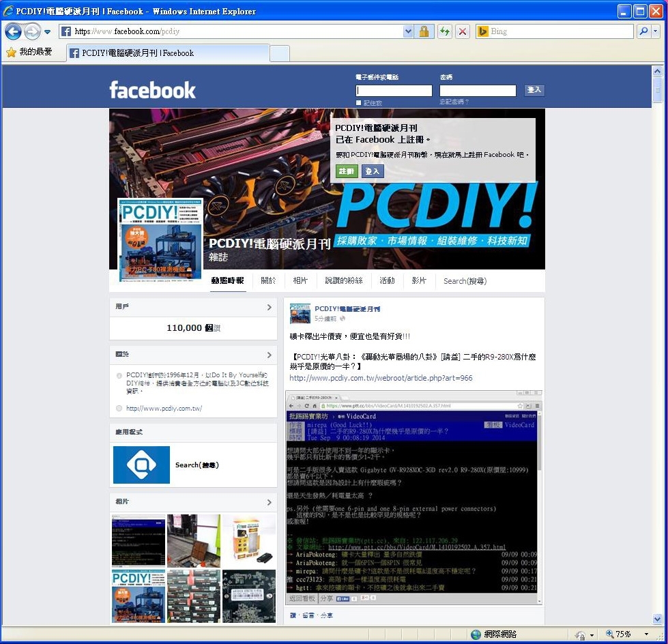
Task: Click the blue Search app icon
Action: coord(141,465)
